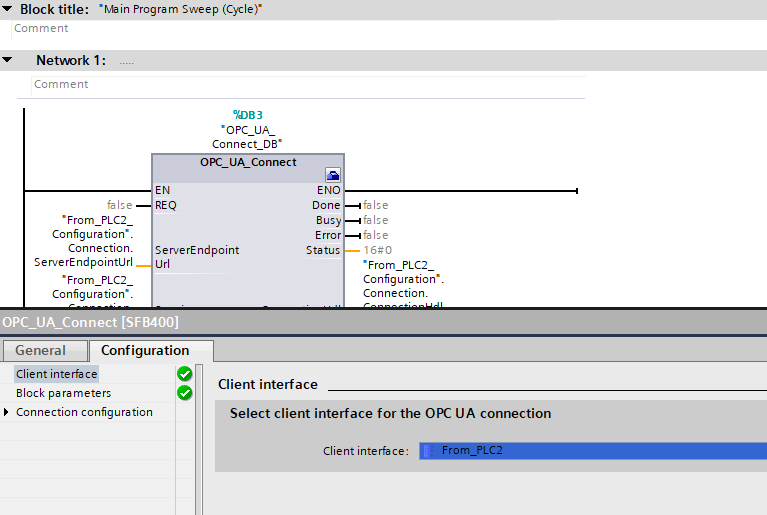Click the Done output false value
The height and width of the screenshot is (515, 767).
(376, 205)
